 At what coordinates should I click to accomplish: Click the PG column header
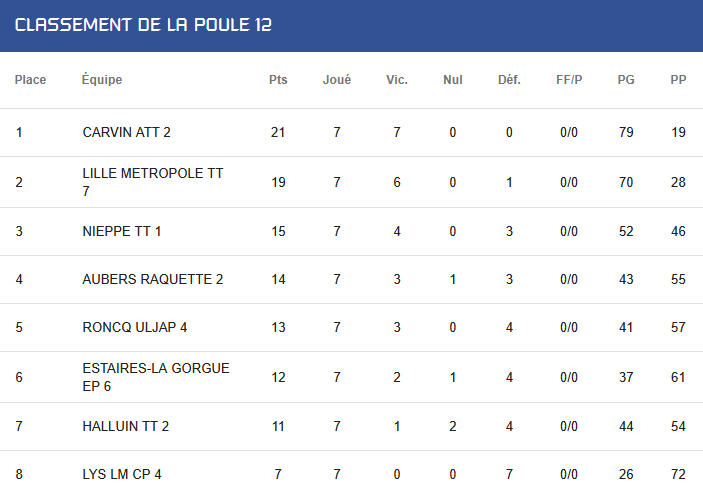coord(626,80)
